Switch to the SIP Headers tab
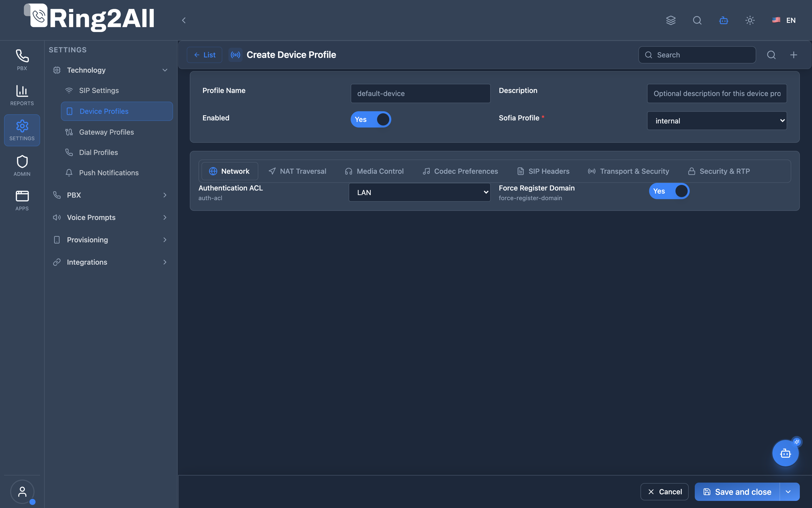Viewport: 812px width, 508px height. pos(543,171)
